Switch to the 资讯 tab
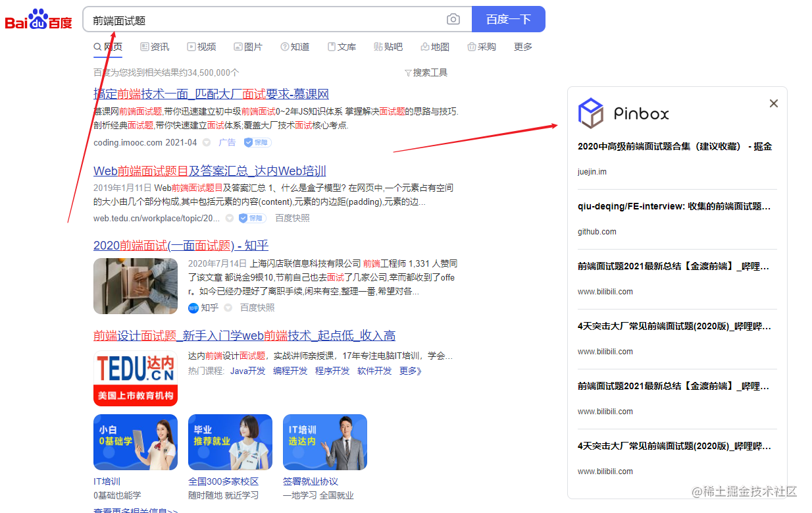This screenshot has width=812, height=513. click(x=155, y=47)
